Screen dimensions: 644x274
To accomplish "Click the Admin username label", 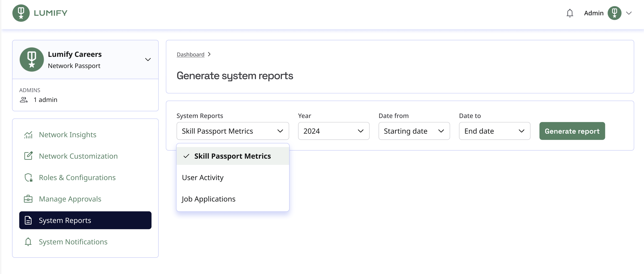I will click(x=593, y=13).
